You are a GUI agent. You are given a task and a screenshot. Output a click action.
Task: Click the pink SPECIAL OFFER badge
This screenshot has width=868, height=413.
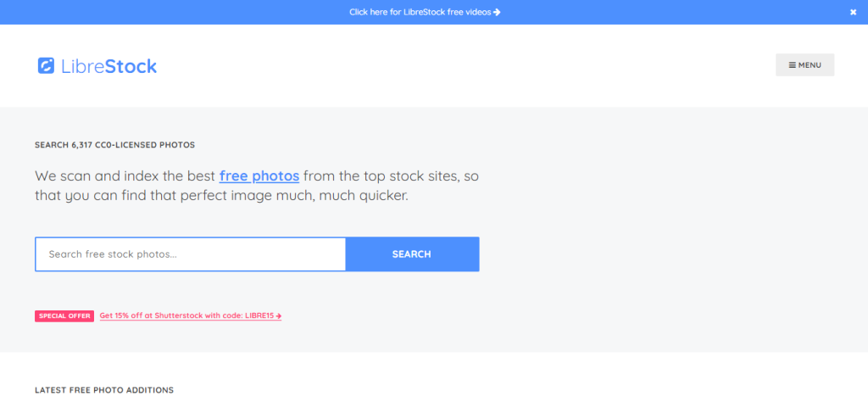(64, 316)
